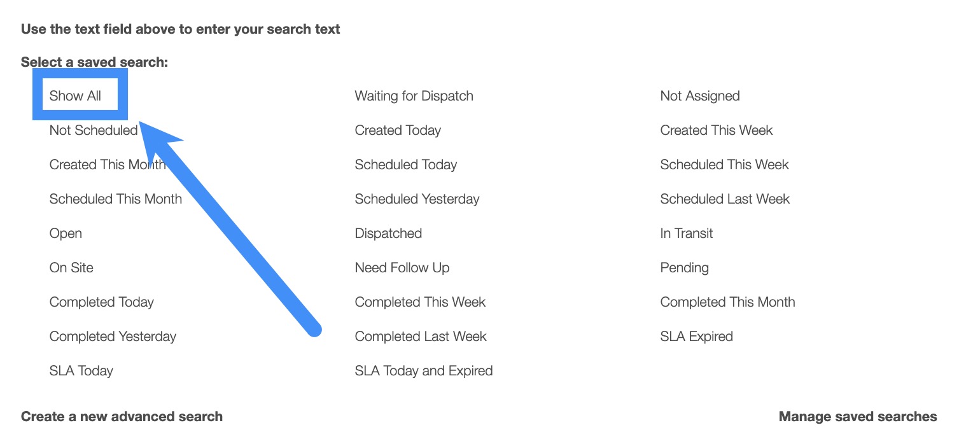Choose the Pending saved search
This screenshot has width=980, height=439.
(684, 268)
